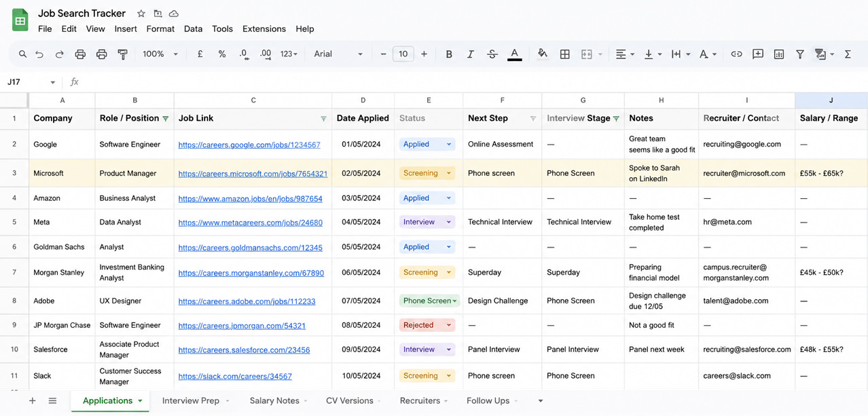Format as percent
Viewport: 868px width, 416px height.
coord(222,54)
